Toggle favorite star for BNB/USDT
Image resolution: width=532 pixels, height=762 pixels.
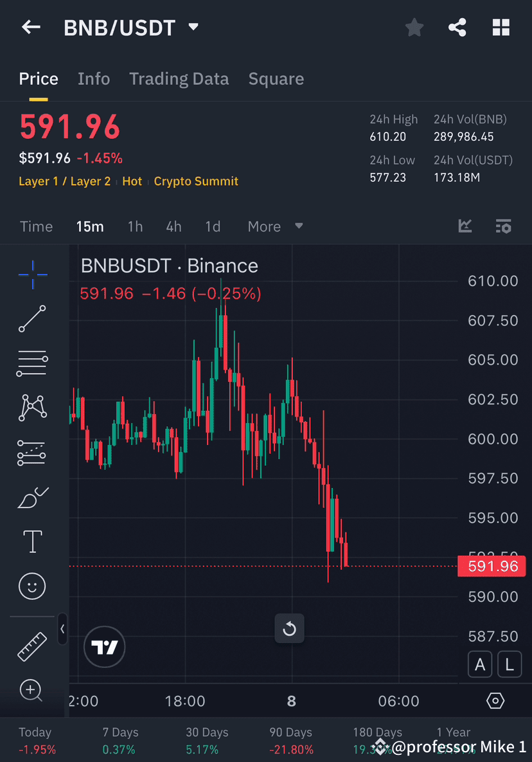click(414, 27)
